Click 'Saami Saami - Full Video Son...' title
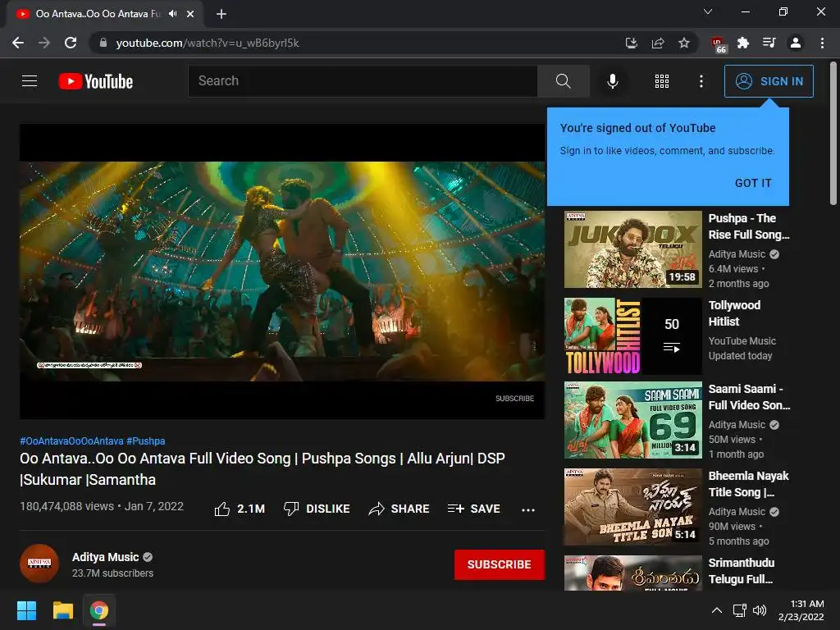This screenshot has width=840, height=630. tap(749, 397)
